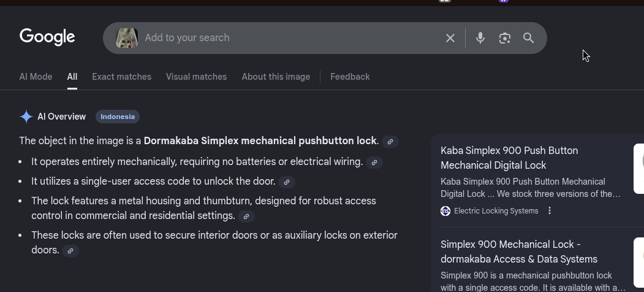The image size is (644, 292).
Task: Open source link after 'unlock the door' bullet
Action: click(287, 182)
